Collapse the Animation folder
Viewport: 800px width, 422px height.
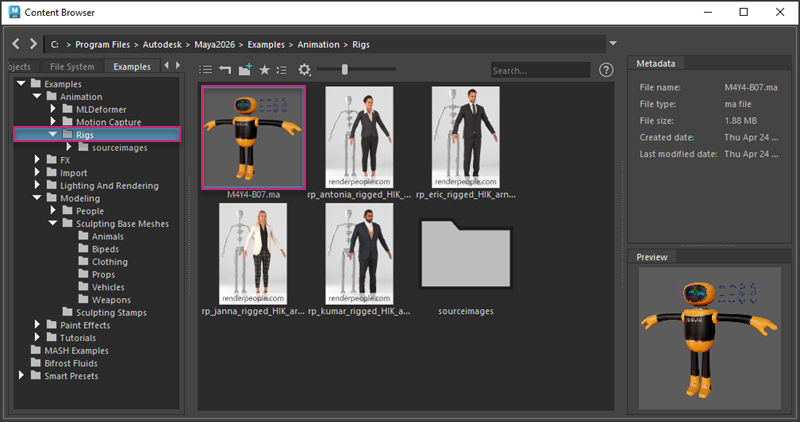37,96
